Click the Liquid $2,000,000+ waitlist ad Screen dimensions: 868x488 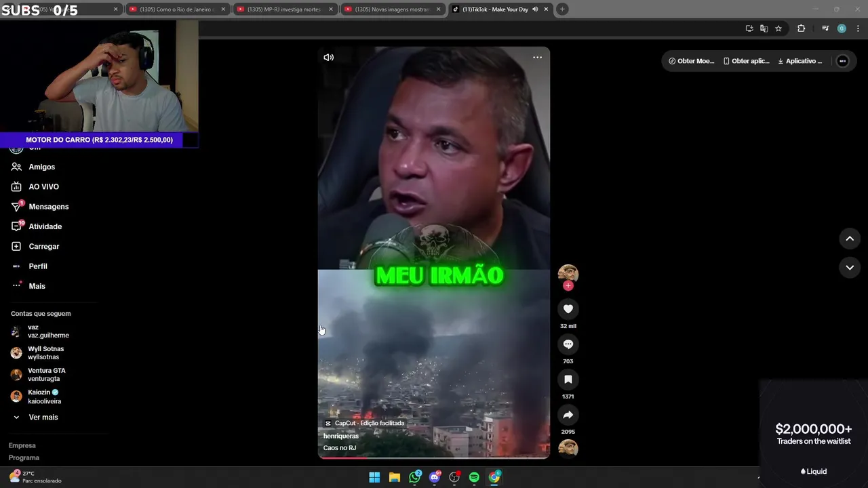(814, 432)
